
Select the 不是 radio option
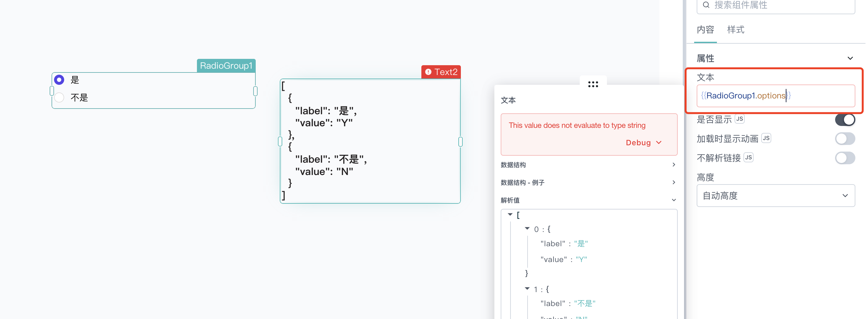[x=59, y=97]
